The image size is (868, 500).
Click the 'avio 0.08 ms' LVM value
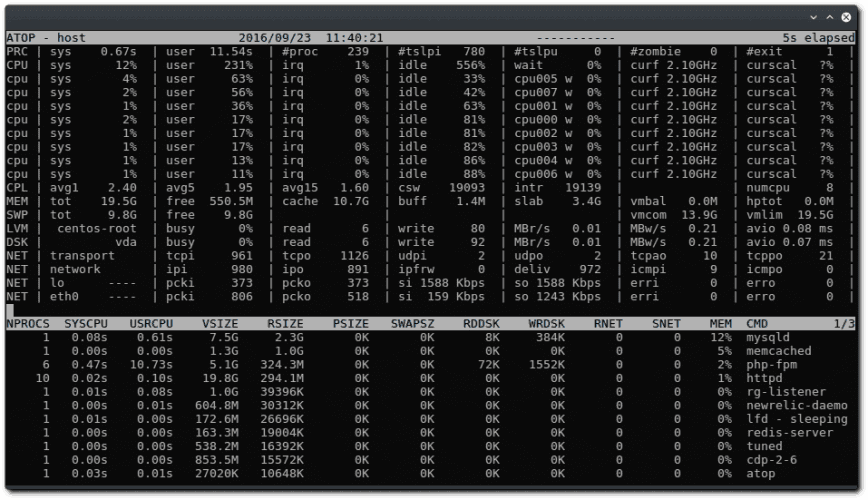(789, 228)
